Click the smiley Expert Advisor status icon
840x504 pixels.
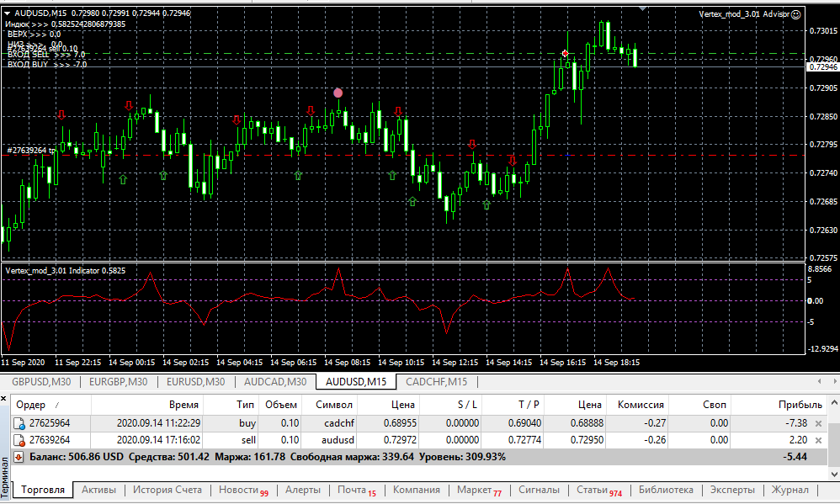click(796, 13)
